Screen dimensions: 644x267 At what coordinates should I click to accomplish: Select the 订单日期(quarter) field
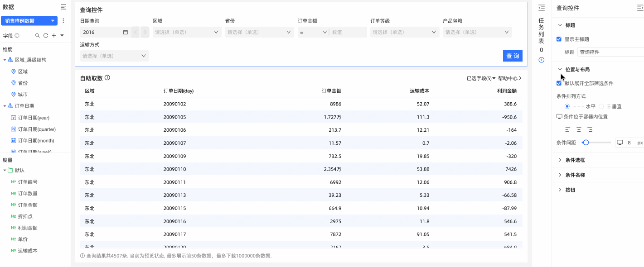click(x=36, y=129)
